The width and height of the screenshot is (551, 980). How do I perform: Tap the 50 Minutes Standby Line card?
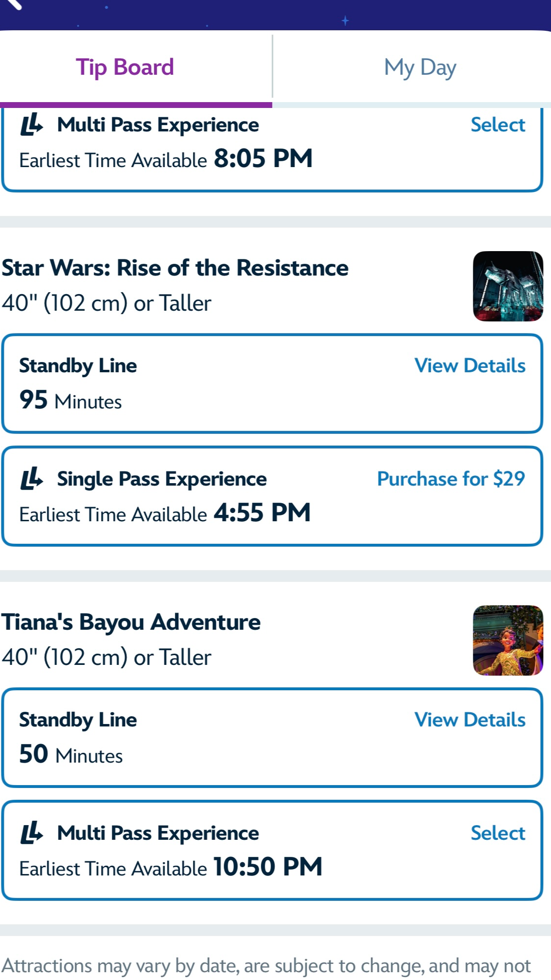click(272, 738)
